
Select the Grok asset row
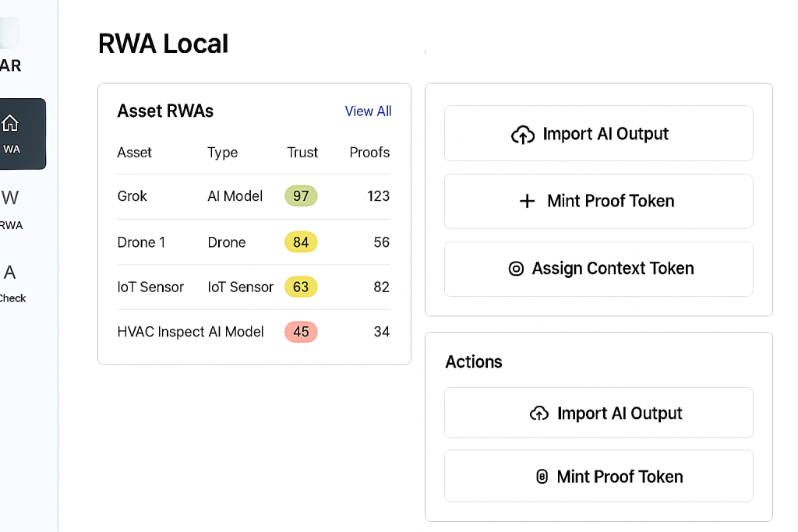coord(132,196)
